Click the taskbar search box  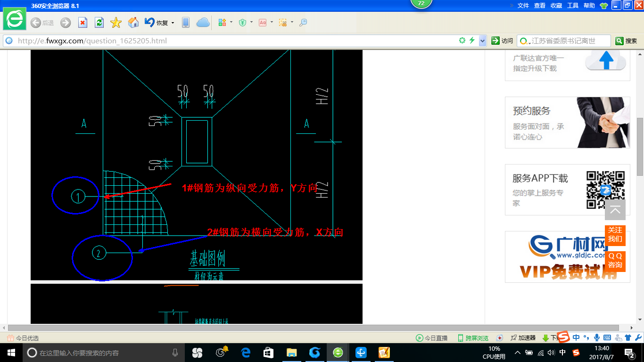point(104,353)
